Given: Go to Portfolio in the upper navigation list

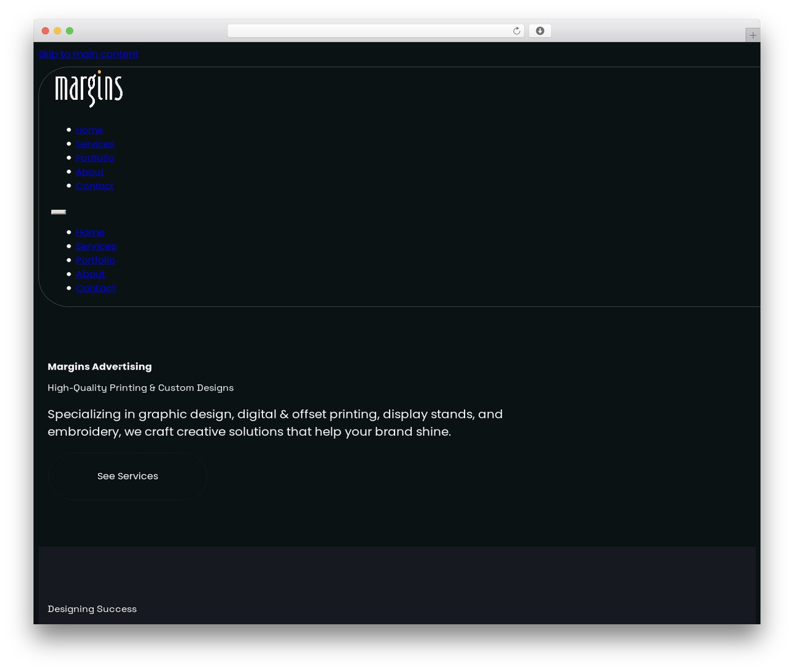Looking at the screenshot, I should [95, 158].
